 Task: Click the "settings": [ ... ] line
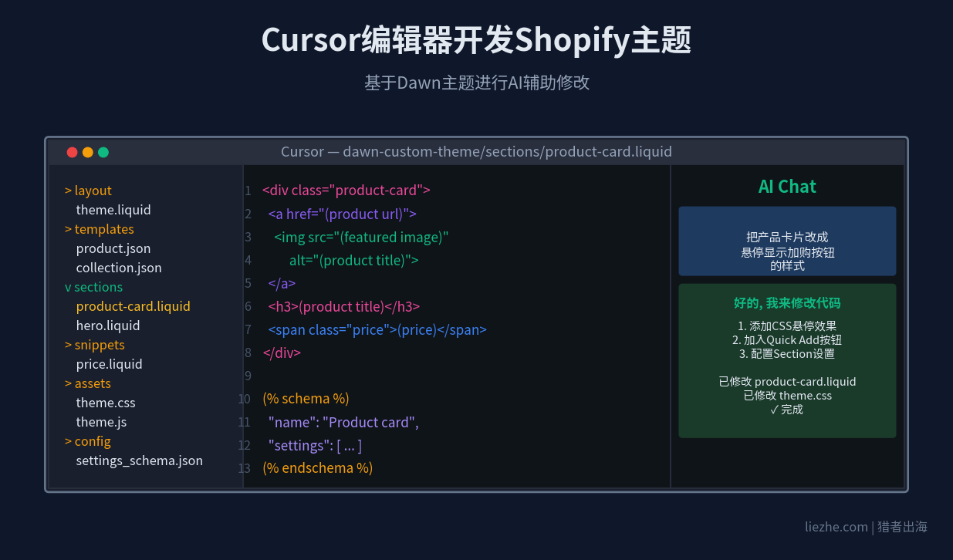(x=316, y=445)
